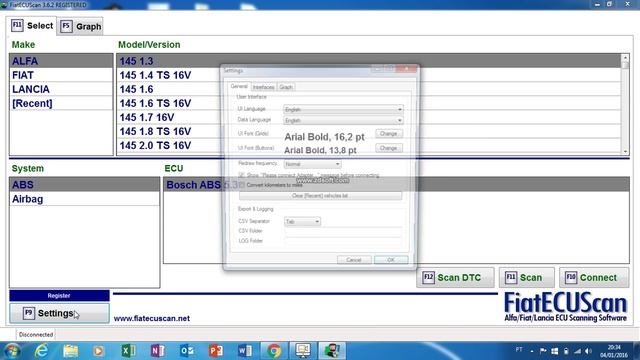Click the Scan button
This screenshot has height=360, width=640.
click(527, 278)
